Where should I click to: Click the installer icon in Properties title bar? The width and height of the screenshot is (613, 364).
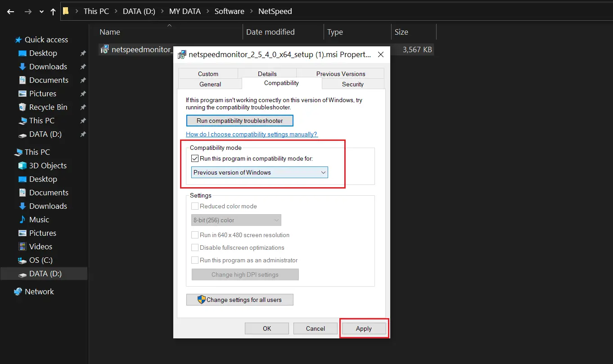[182, 55]
